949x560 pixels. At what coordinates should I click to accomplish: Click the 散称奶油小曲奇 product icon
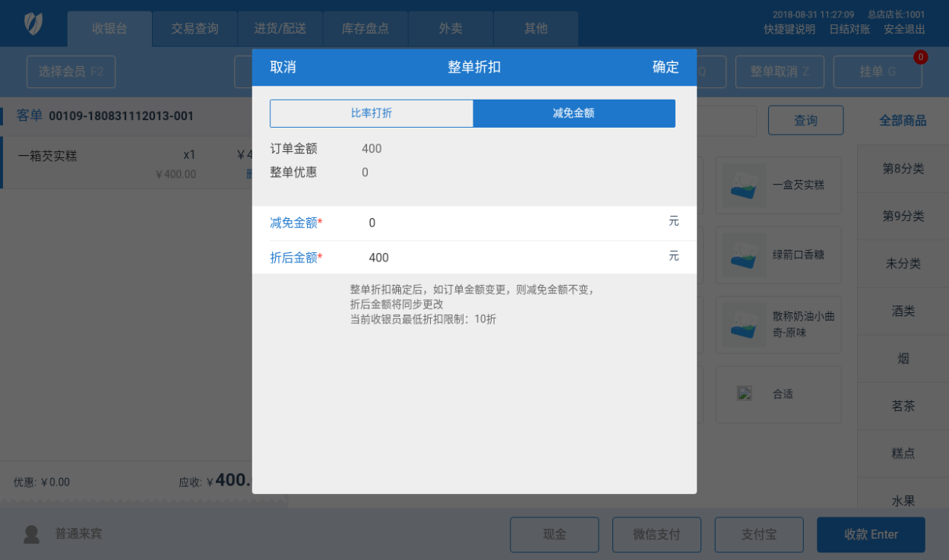click(745, 325)
